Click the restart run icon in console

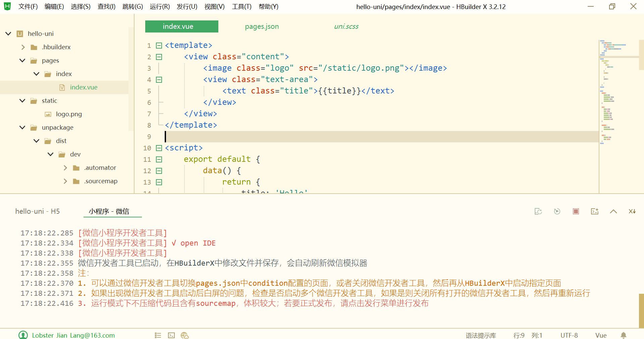(557, 211)
